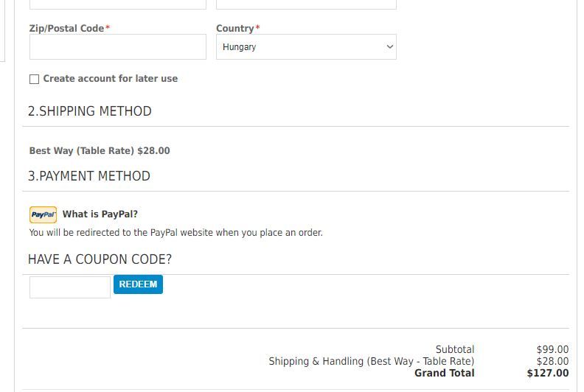
Task: Focus the Zip/Postal Code input field
Action: click(118, 47)
